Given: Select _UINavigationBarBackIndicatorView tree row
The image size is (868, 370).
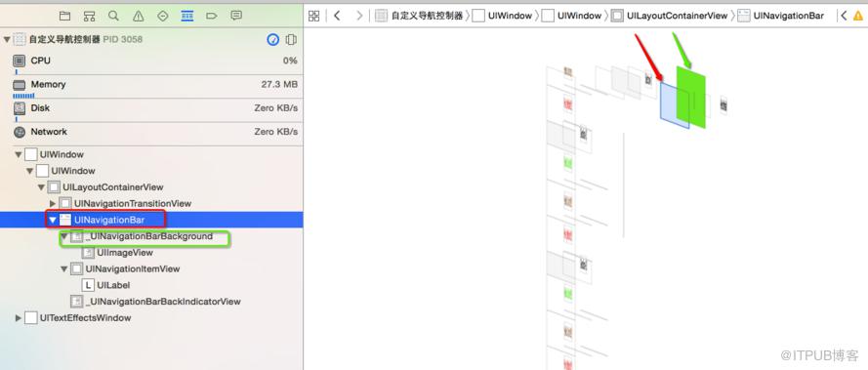Looking at the screenshot, I should (x=151, y=302).
